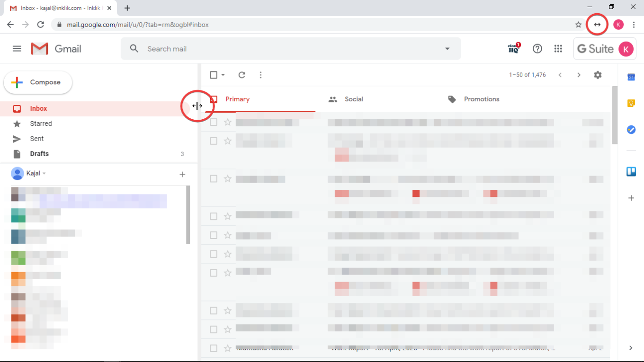Open the G Suite account avatar
This screenshot has height=362, width=644.
coord(626,49)
